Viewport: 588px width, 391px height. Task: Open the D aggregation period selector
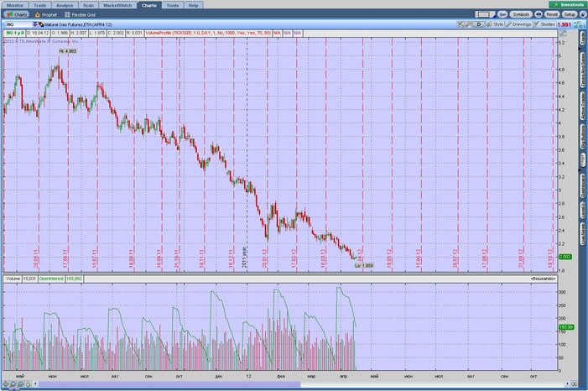pos(479,24)
